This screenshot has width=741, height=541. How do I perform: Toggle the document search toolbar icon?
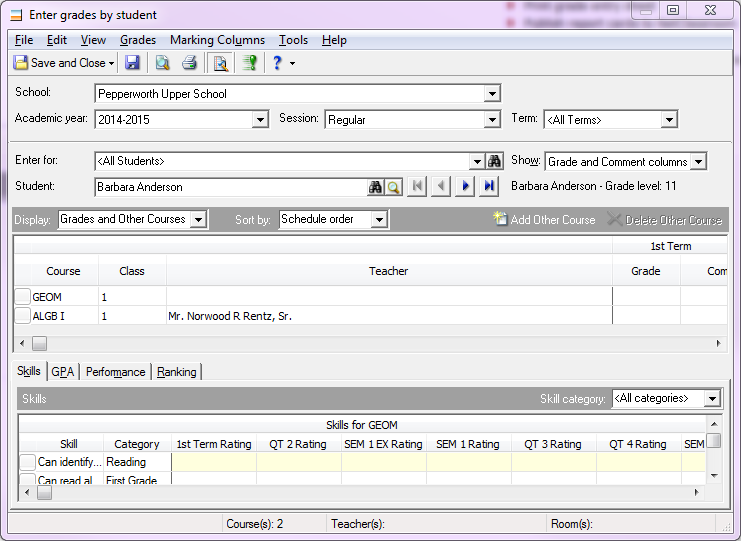pyautogui.click(x=220, y=63)
